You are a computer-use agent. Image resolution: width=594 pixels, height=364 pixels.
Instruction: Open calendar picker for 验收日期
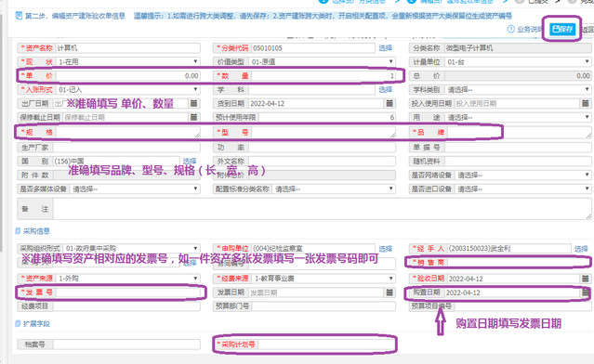(585, 279)
